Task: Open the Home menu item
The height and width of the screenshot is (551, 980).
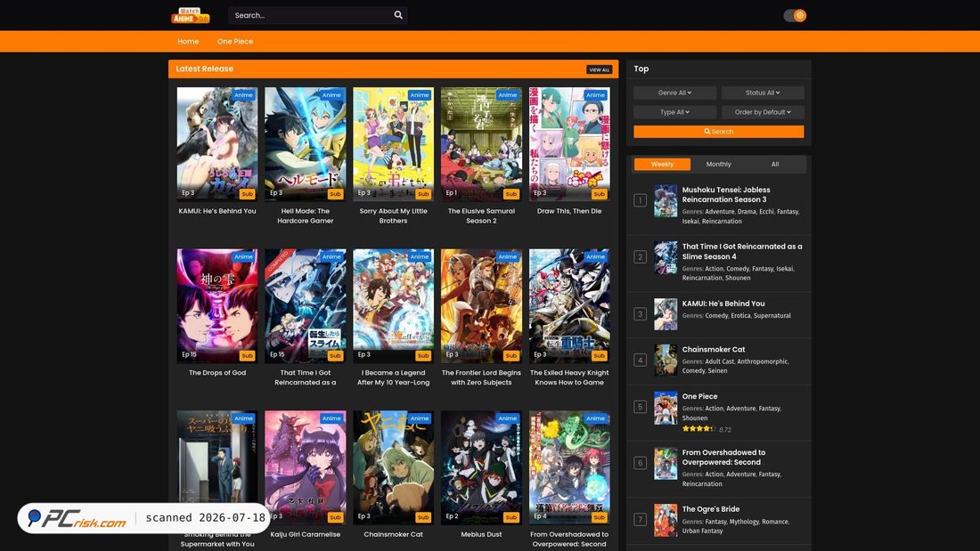Action: pyautogui.click(x=187, y=41)
